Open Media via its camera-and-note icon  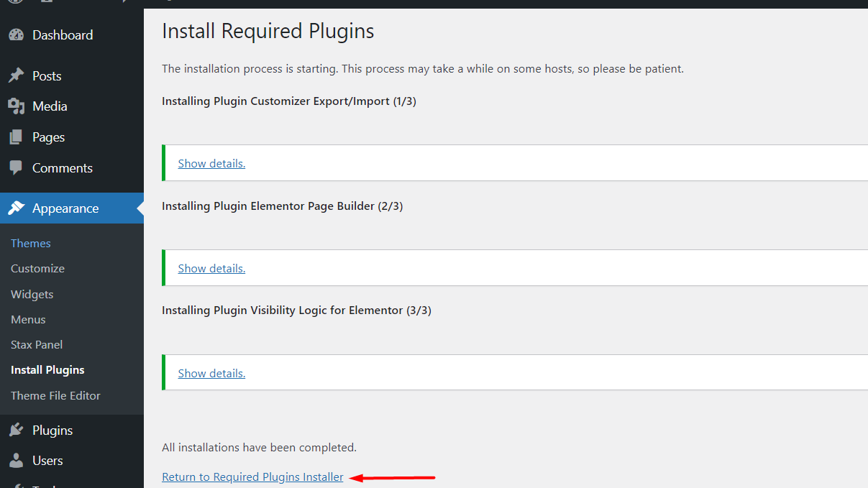[16, 106]
